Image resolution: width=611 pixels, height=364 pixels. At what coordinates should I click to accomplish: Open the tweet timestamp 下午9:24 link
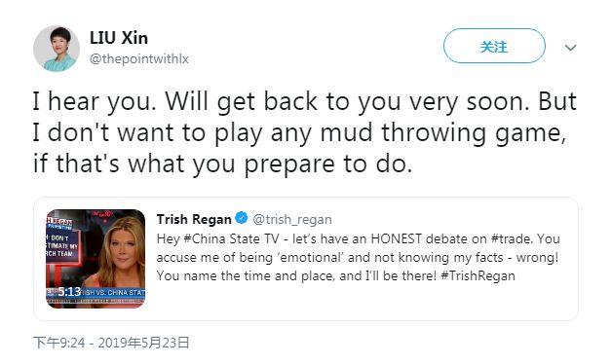point(59,343)
